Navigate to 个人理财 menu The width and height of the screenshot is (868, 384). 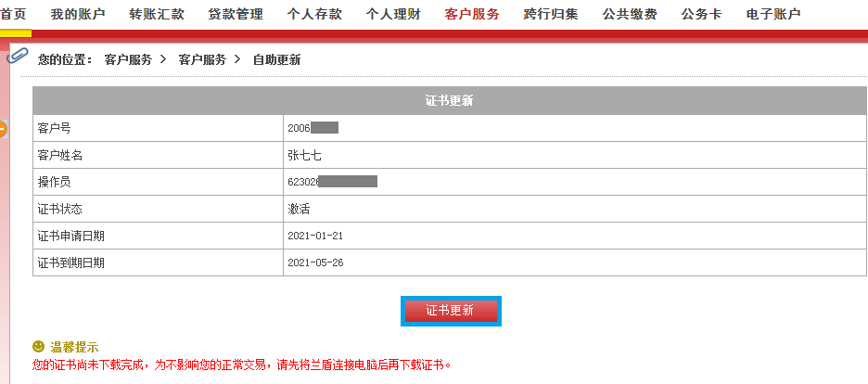393,15
